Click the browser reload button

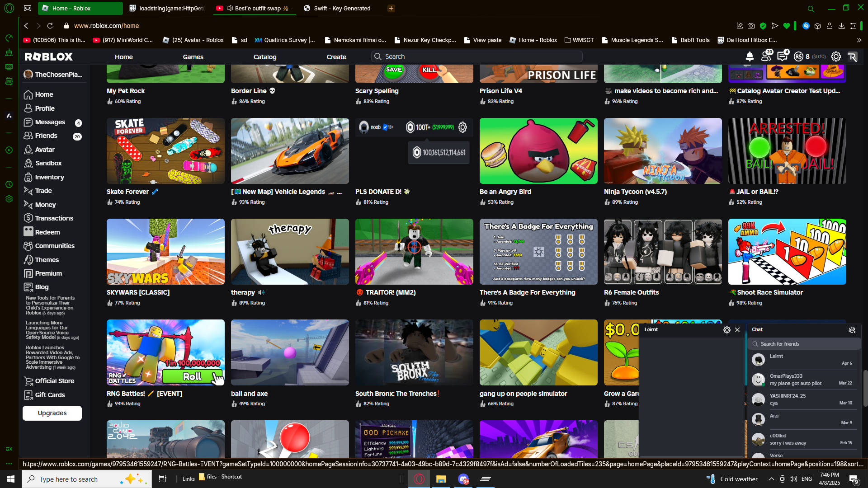[50, 26]
